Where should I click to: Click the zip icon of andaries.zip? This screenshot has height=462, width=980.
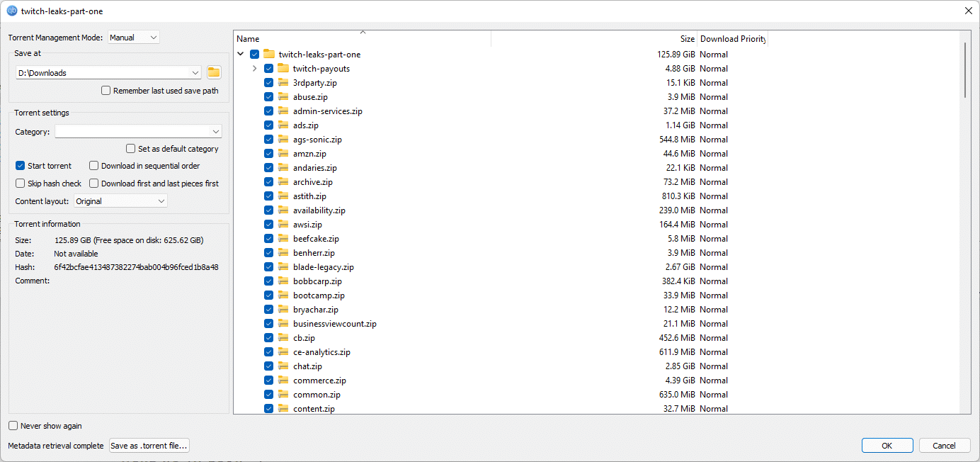tap(283, 167)
